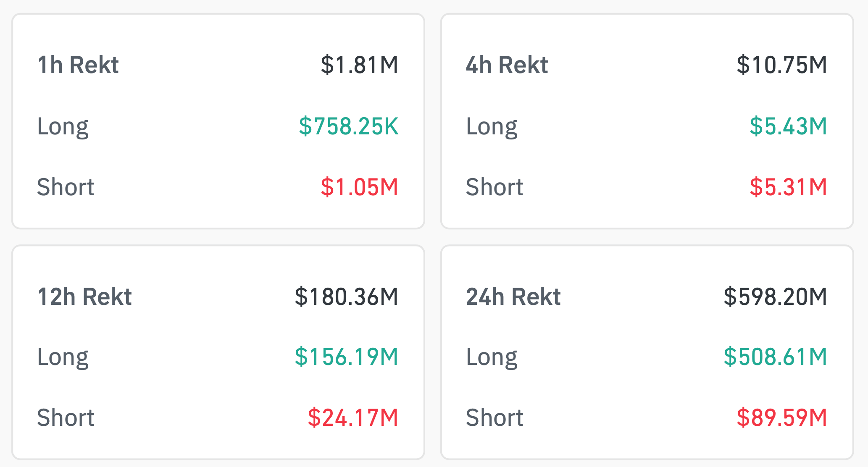
Task: Select the 12h total $180.36M value
Action: (x=346, y=297)
